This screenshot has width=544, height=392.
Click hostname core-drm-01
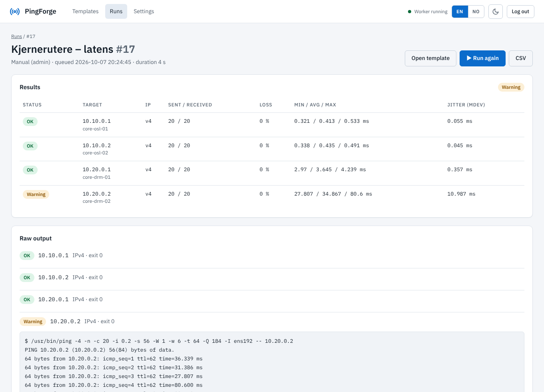pos(96,177)
